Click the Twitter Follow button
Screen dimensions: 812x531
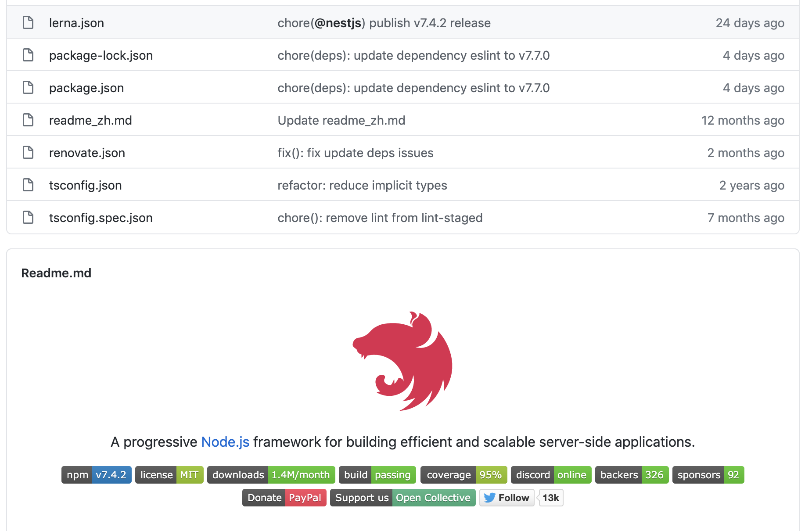(x=507, y=498)
